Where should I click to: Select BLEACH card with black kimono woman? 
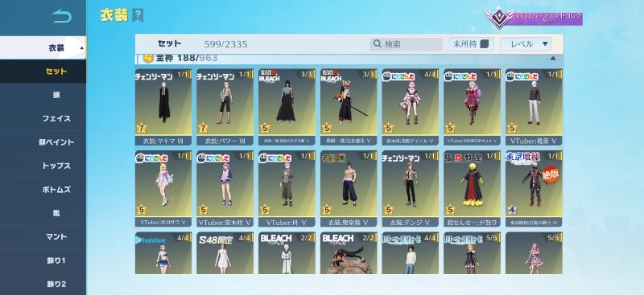[287, 107]
